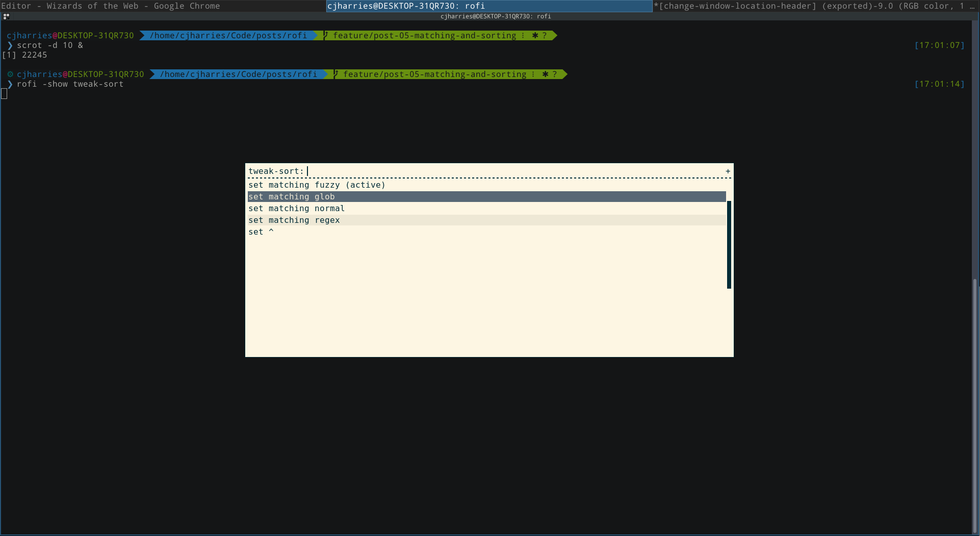Click the plus indicator in rofi prompt

click(x=728, y=171)
